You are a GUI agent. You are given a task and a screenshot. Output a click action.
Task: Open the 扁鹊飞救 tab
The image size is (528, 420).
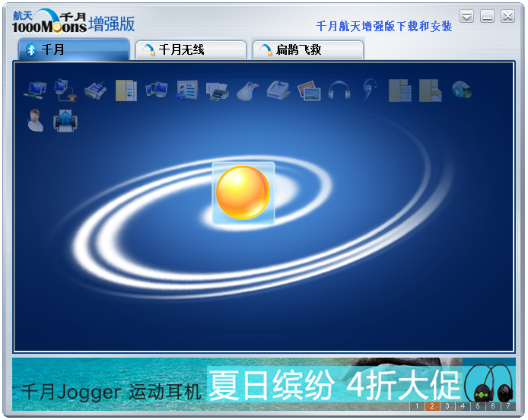[308, 50]
